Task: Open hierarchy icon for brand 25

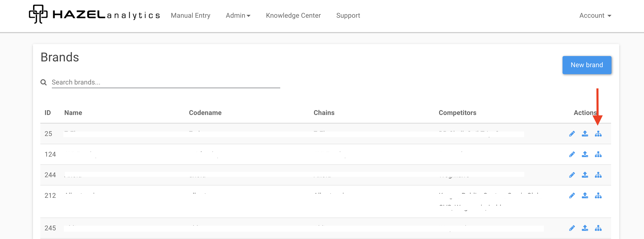Action: pyautogui.click(x=598, y=134)
